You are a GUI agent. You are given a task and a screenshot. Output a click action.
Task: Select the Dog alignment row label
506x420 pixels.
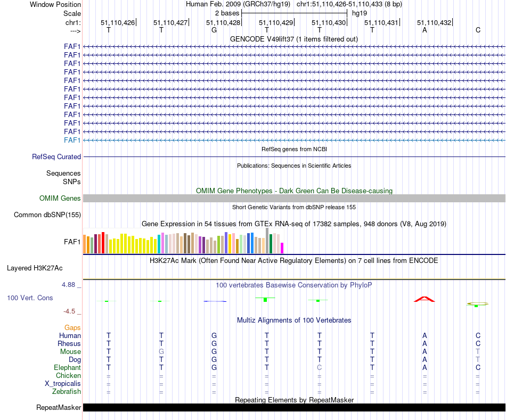[x=75, y=360]
